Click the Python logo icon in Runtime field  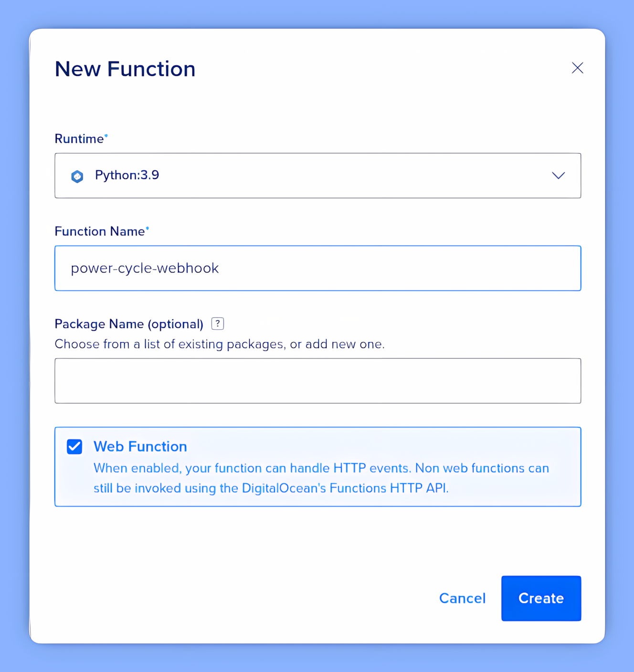pos(77,176)
